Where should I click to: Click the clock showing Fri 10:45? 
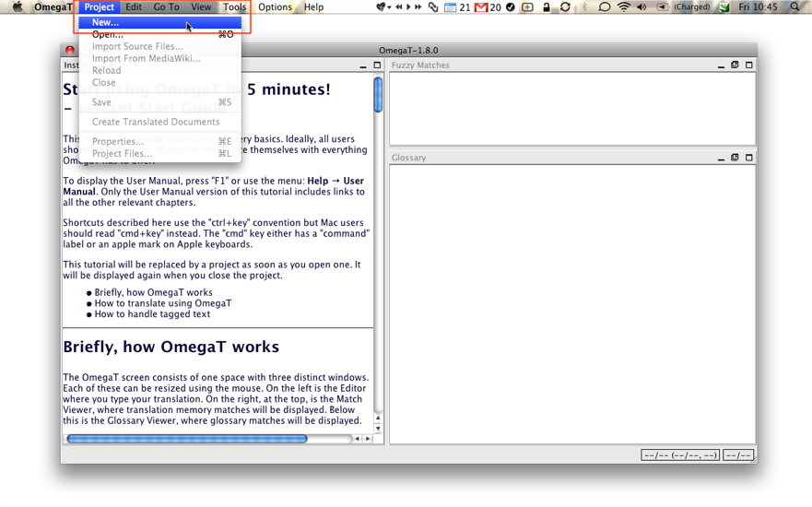pyautogui.click(x=758, y=6)
